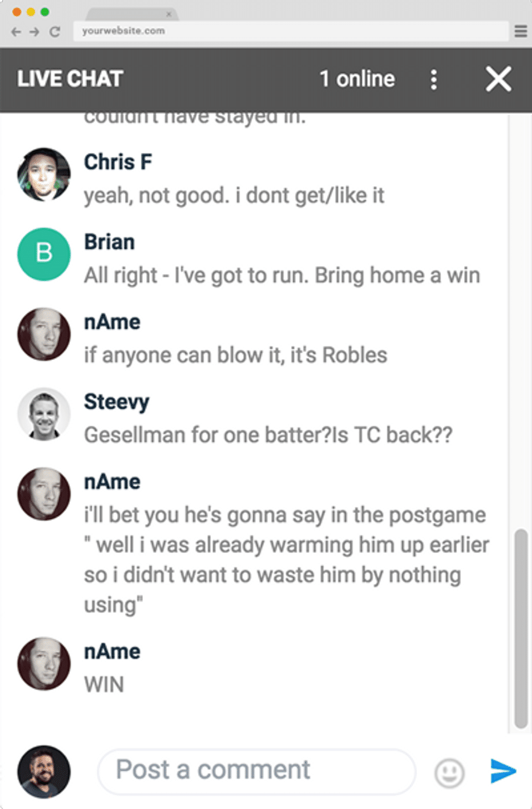Open the emoji picker smiley icon
This screenshot has width=532, height=809.
449,772
